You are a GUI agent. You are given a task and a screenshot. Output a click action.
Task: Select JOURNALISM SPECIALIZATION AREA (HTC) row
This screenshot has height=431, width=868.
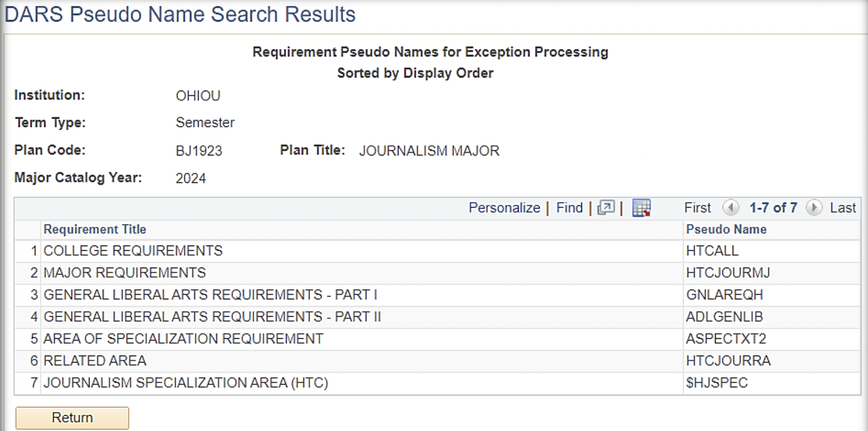point(184,383)
